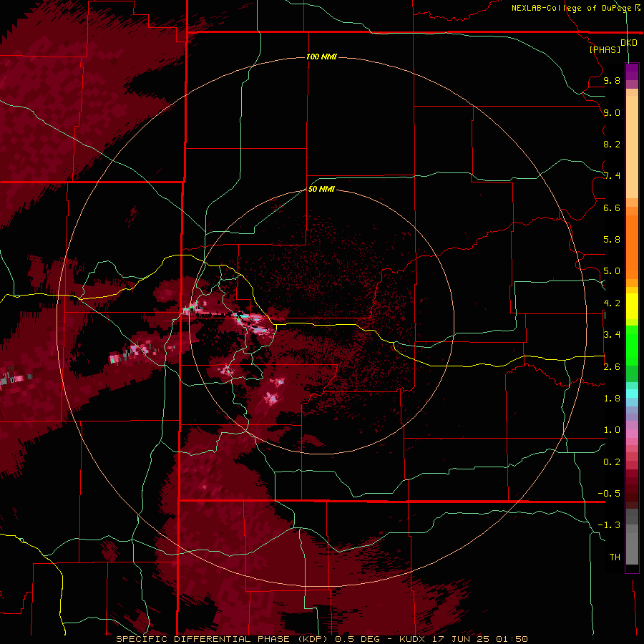Click the -1.3 value on the color scale
644x644 pixels.
609,525
